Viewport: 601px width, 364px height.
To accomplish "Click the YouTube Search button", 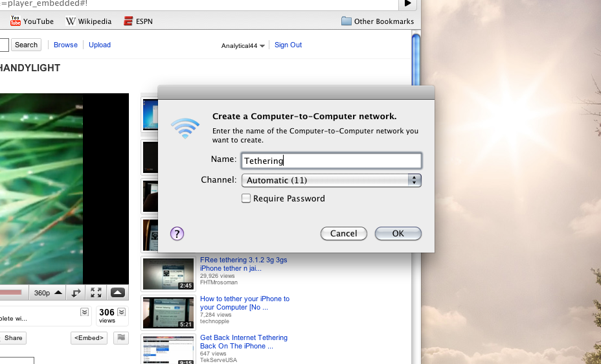I will pyautogui.click(x=26, y=45).
